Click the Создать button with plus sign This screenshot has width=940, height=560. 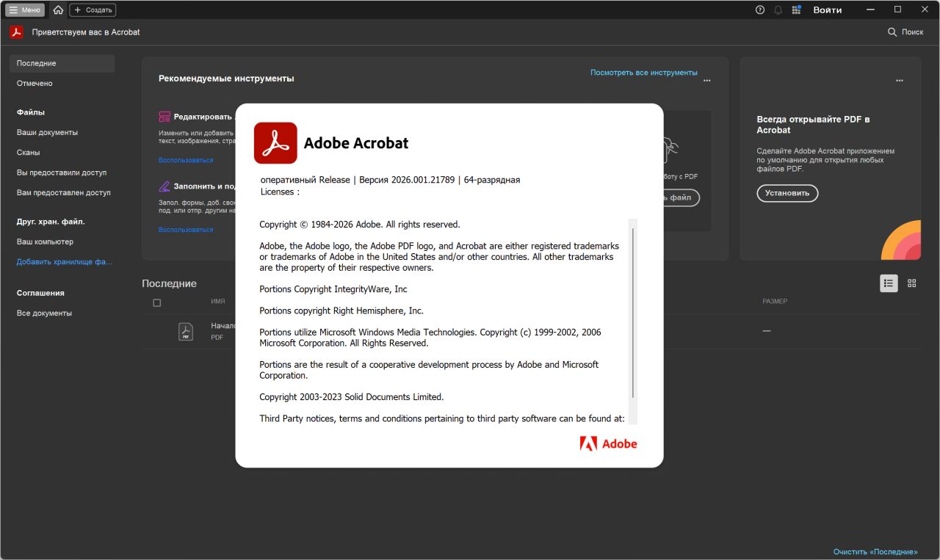[93, 10]
